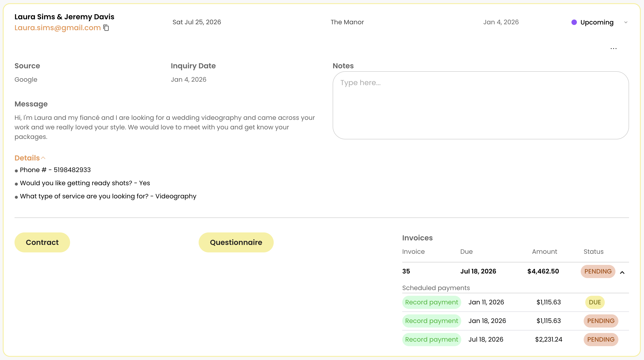Click the invoice number 35
This screenshot has width=644, height=360.
[406, 271]
